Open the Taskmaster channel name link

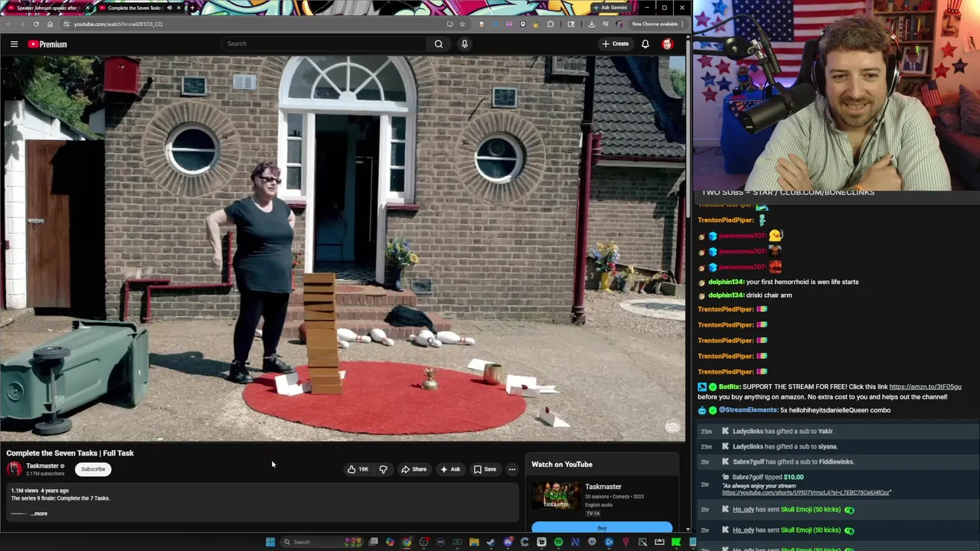[x=42, y=465]
